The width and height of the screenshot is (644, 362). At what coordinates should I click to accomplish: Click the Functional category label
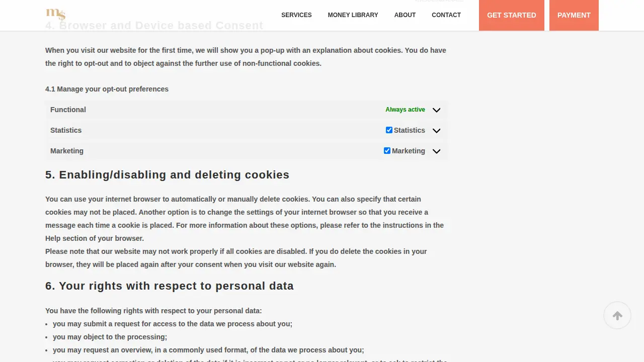[68, 110]
